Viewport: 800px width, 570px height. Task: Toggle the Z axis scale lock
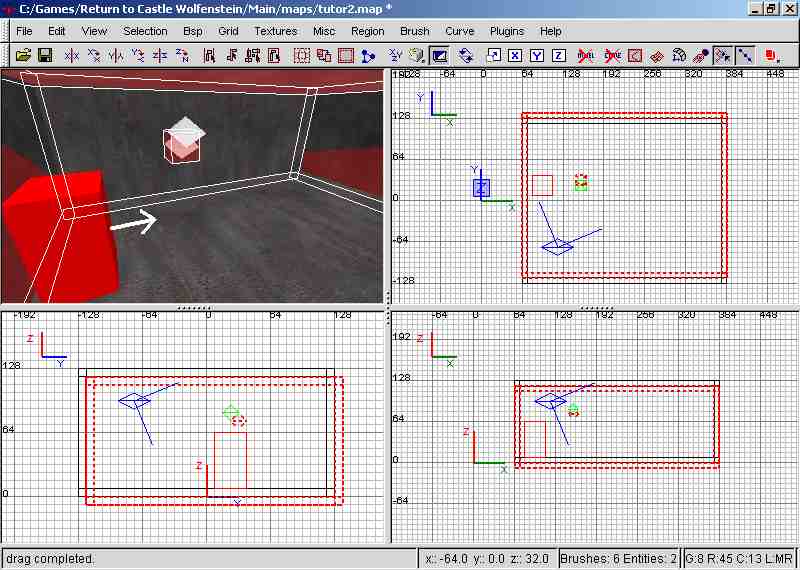(x=558, y=55)
